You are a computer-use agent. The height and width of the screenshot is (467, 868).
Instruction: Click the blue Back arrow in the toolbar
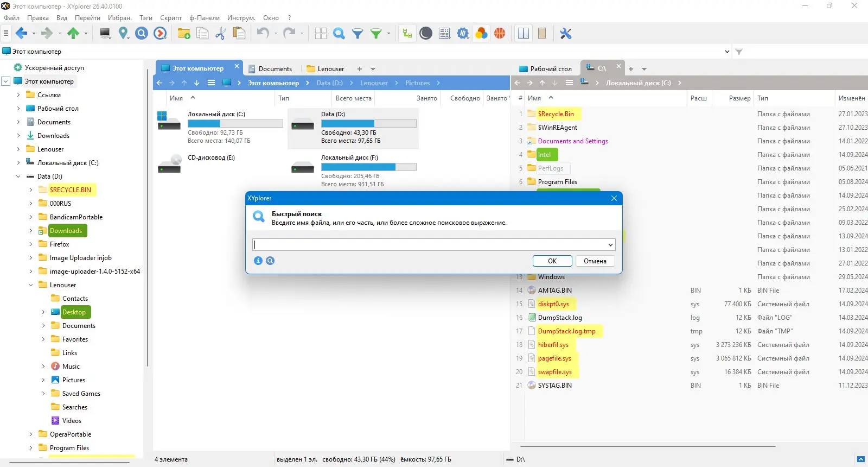(21, 34)
